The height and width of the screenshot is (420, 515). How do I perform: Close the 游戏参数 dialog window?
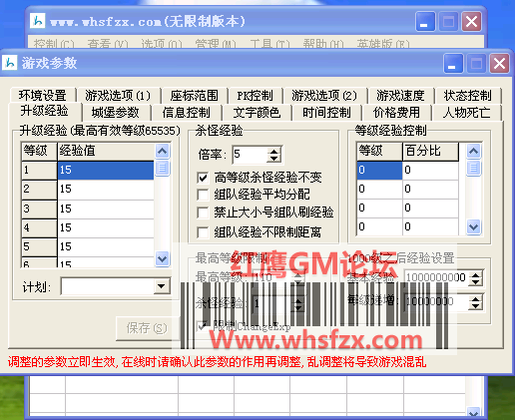[x=499, y=63]
